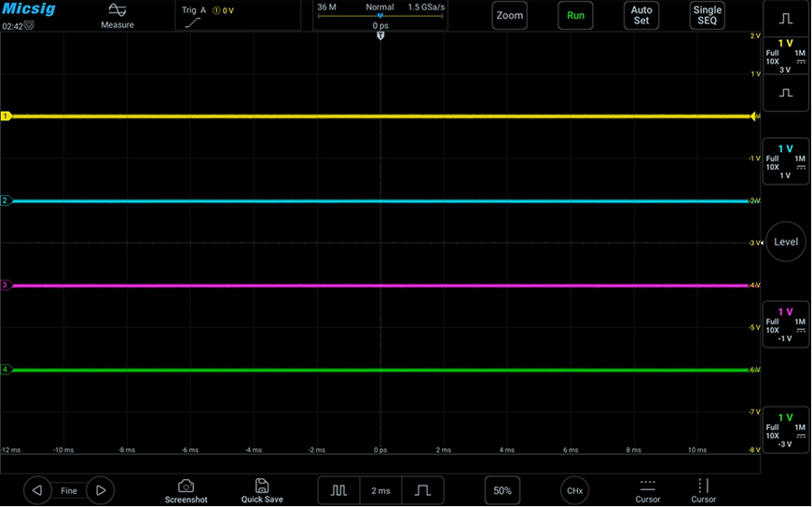
Task: Open the CHx channel selector
Action: pos(575,490)
